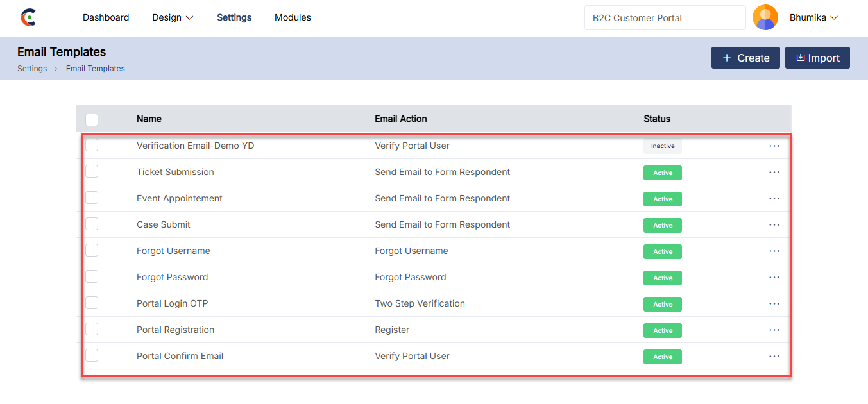This screenshot has height=404, width=868.
Task: Open actions menu for Portal Login OTP
Action: click(x=774, y=304)
